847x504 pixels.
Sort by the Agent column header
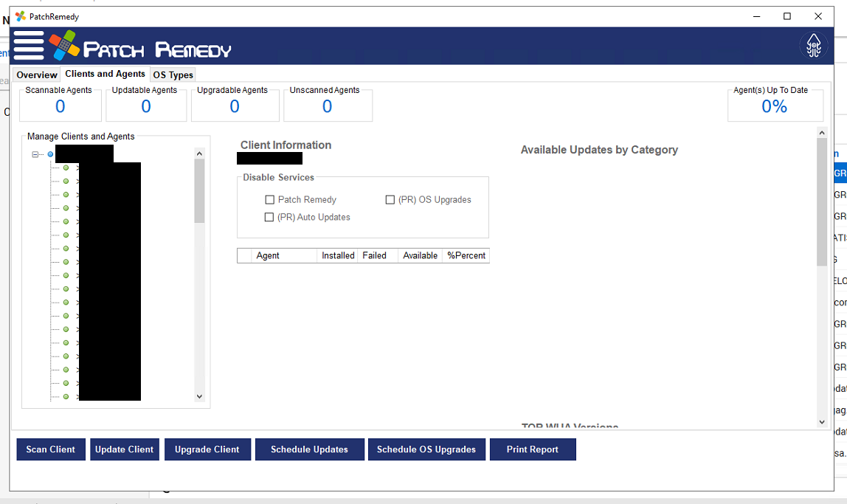(284, 255)
